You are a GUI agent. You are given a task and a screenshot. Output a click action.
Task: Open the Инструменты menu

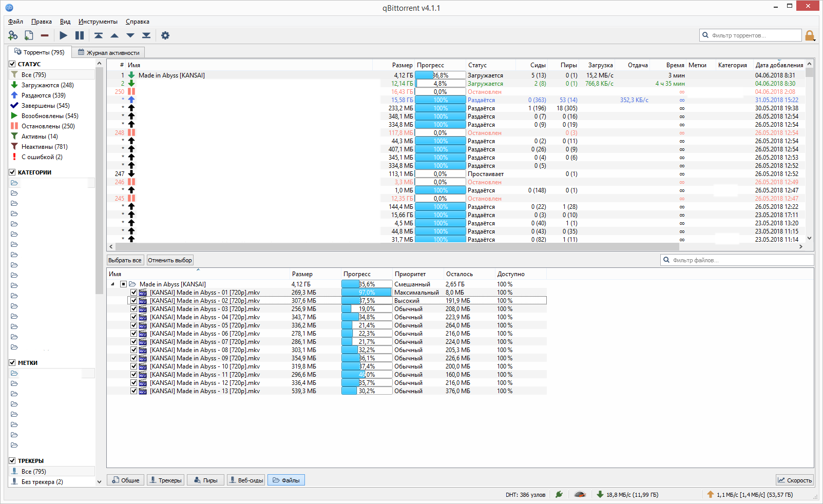(98, 22)
